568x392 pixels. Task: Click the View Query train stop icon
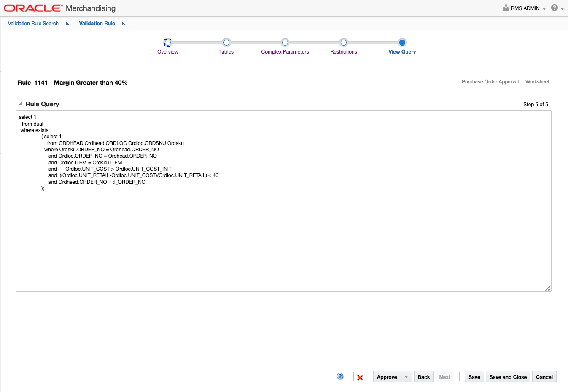[401, 42]
